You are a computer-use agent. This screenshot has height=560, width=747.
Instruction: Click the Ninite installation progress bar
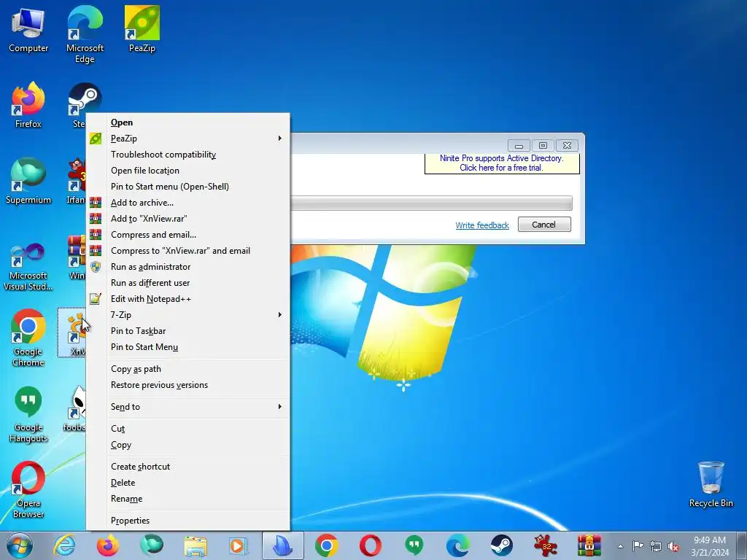click(431, 203)
